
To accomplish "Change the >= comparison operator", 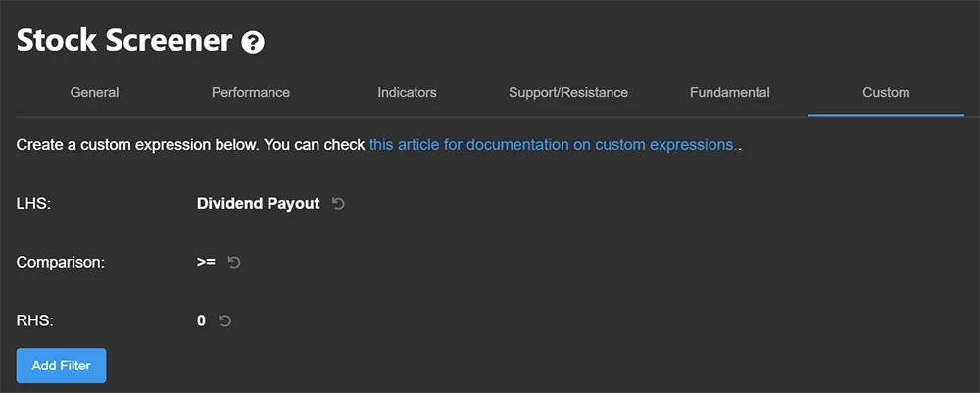I will point(206,263).
